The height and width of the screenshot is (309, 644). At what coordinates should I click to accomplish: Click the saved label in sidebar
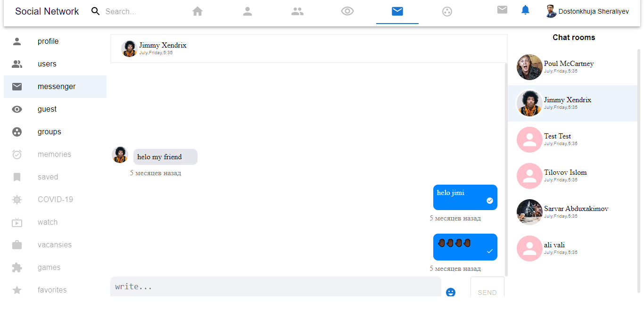point(48,177)
